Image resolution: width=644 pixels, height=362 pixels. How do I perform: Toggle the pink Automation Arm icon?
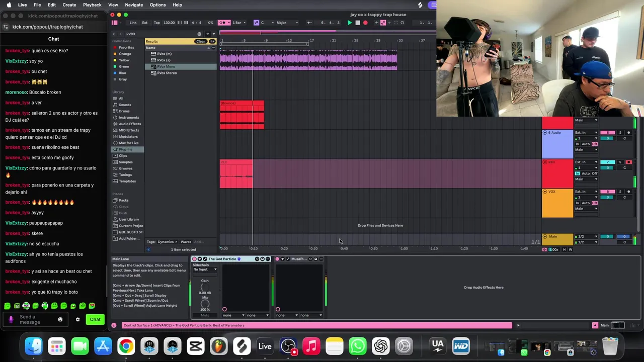tap(383, 23)
